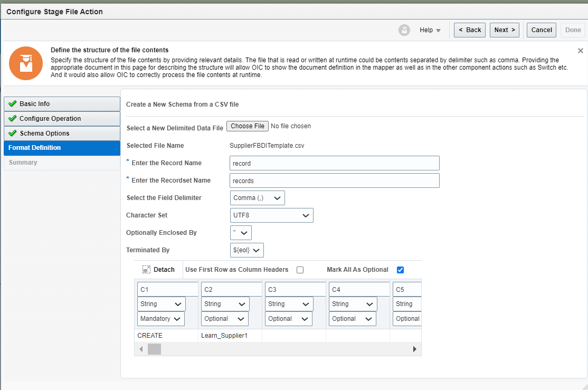
Task: Open the Field Delimiter dropdown
Action: pos(257,197)
